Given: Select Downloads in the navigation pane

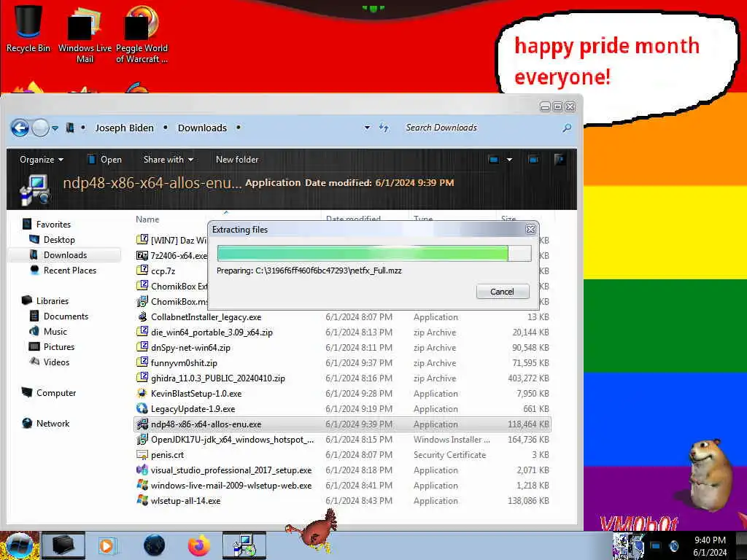Looking at the screenshot, I should (x=65, y=254).
